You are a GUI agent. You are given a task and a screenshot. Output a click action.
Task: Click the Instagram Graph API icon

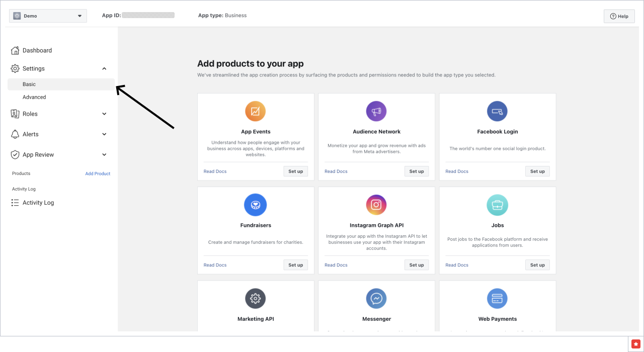pos(376,205)
